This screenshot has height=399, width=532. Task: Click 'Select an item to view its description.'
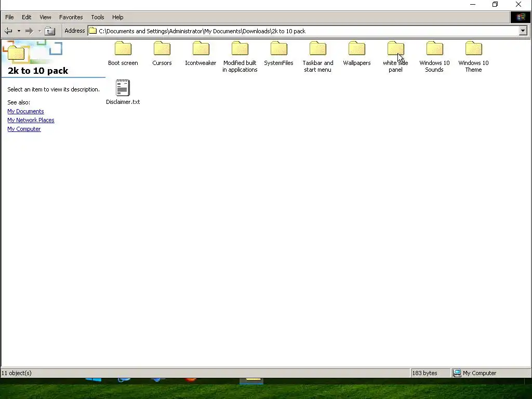pyautogui.click(x=54, y=89)
